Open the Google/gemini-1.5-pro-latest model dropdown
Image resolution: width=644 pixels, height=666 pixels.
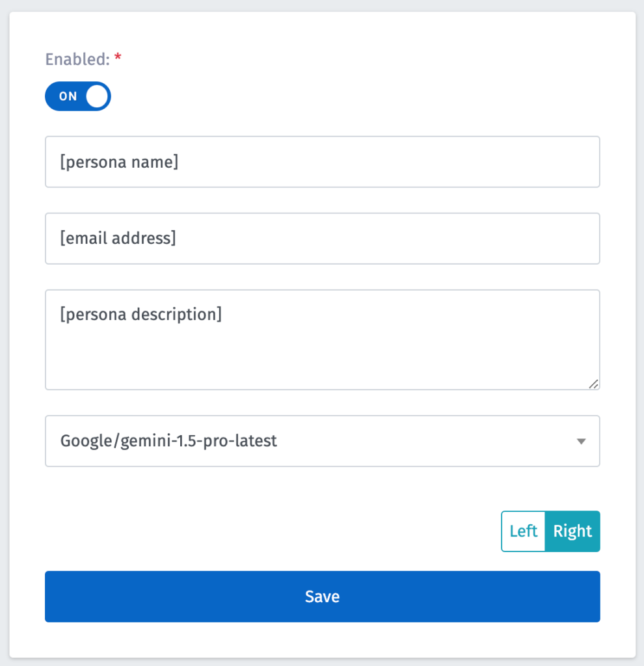(322, 441)
